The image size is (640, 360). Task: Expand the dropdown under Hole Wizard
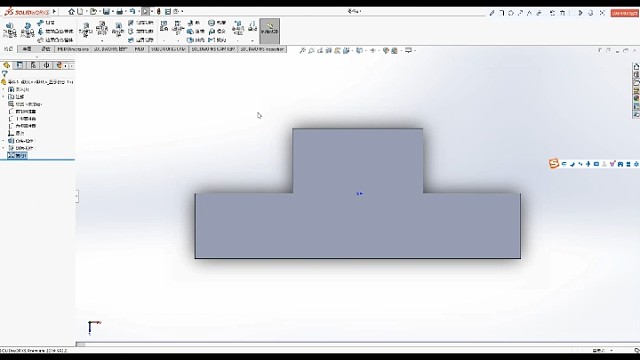102,40
